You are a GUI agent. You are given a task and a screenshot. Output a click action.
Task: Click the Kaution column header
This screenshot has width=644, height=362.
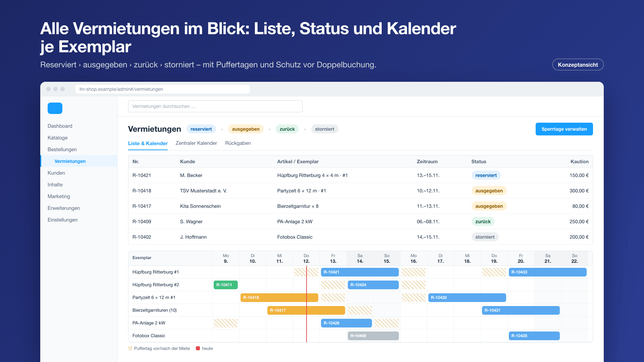click(580, 162)
